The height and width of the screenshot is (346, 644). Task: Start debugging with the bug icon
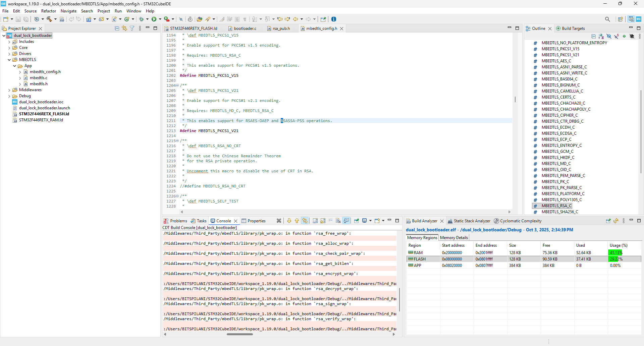point(141,19)
